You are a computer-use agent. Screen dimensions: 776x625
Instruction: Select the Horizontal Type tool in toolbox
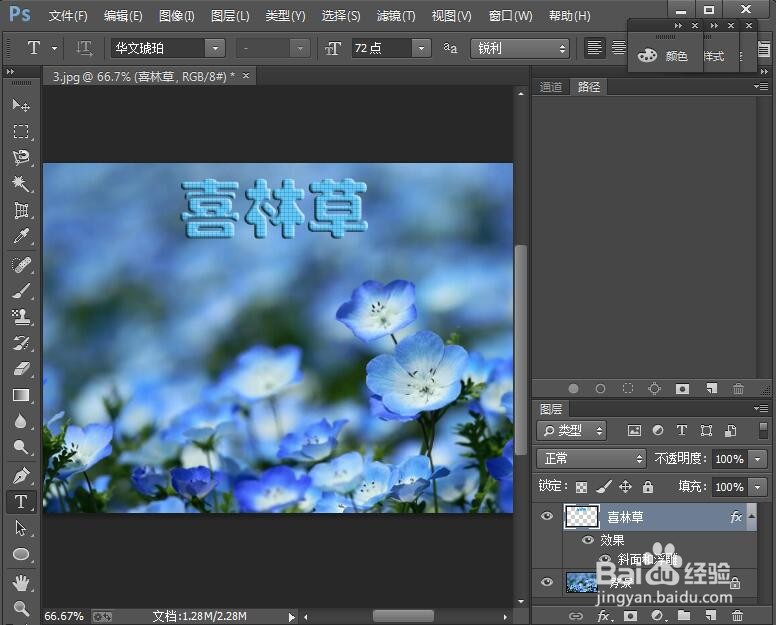[x=21, y=502]
